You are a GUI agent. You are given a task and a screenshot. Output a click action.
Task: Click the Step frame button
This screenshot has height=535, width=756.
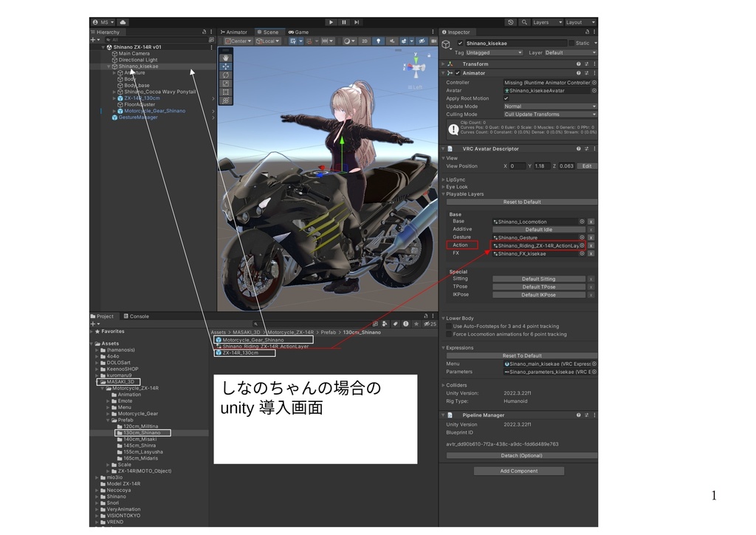[357, 22]
